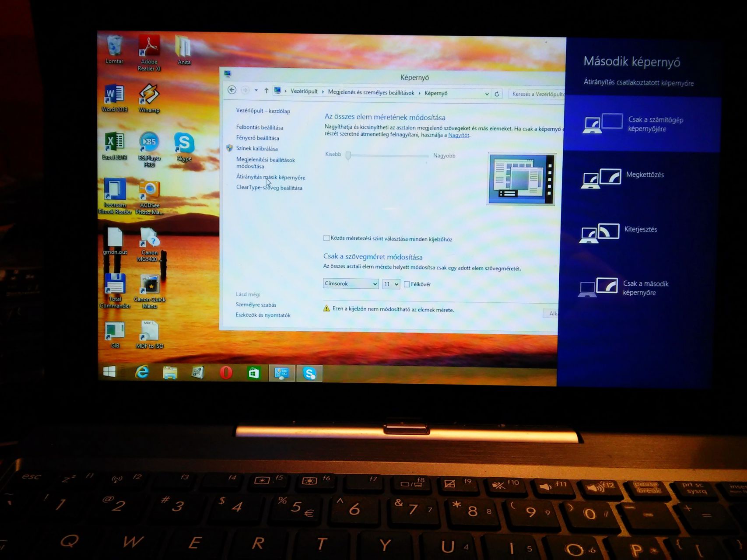
Task: Open the Anita folder on desktop
Action: click(x=184, y=50)
